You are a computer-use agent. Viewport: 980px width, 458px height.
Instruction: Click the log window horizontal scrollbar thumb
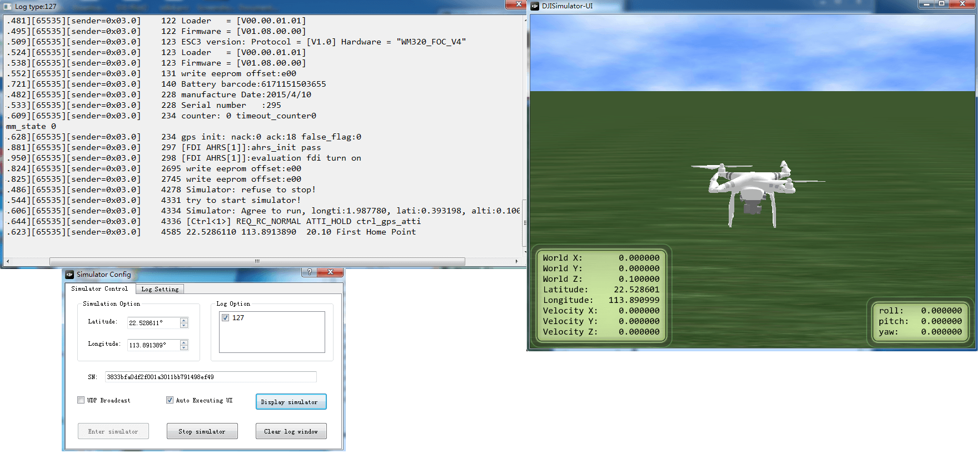pos(257,261)
